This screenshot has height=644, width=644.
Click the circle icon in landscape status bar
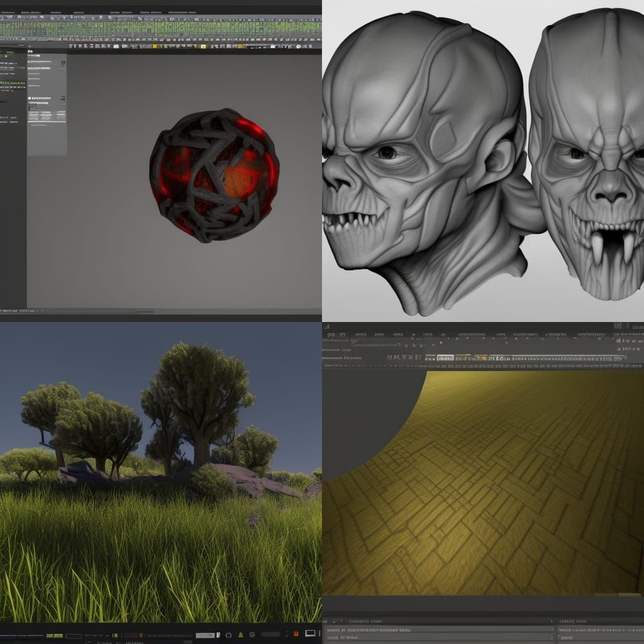(228, 634)
